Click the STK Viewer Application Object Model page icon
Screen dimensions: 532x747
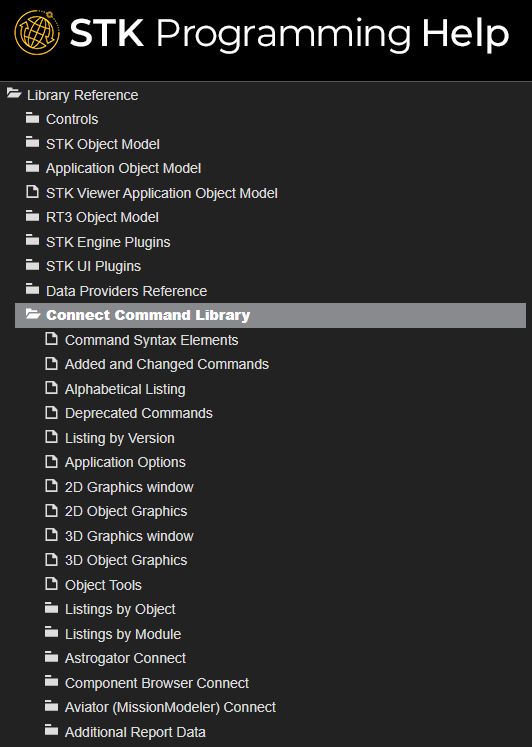click(32, 192)
